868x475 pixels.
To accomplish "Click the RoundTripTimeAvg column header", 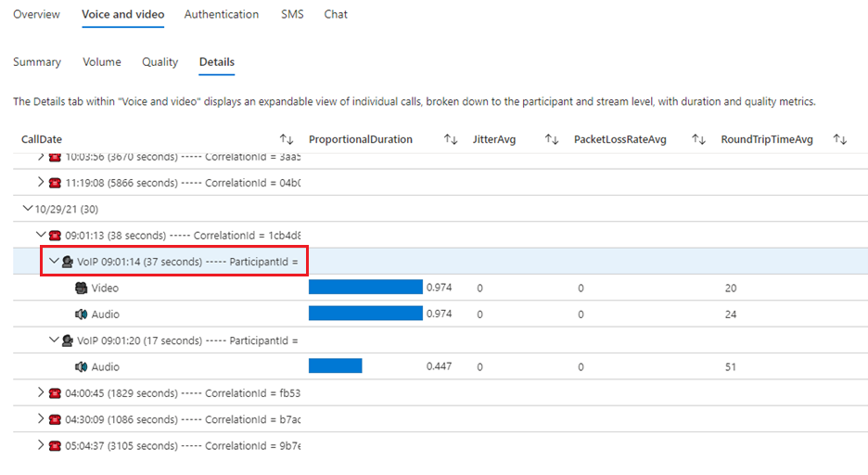I will 767,139.
